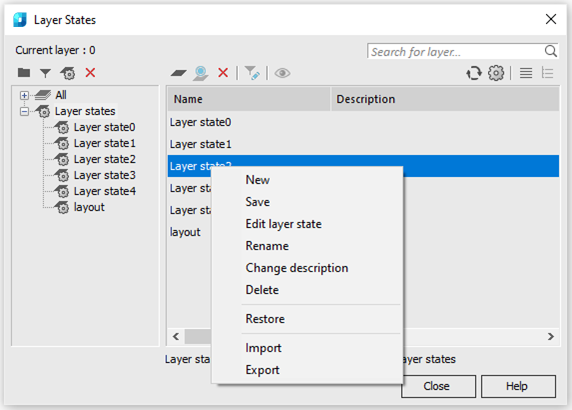Select Layer state4 label in the tree
The height and width of the screenshot is (410, 572).
[x=104, y=191]
